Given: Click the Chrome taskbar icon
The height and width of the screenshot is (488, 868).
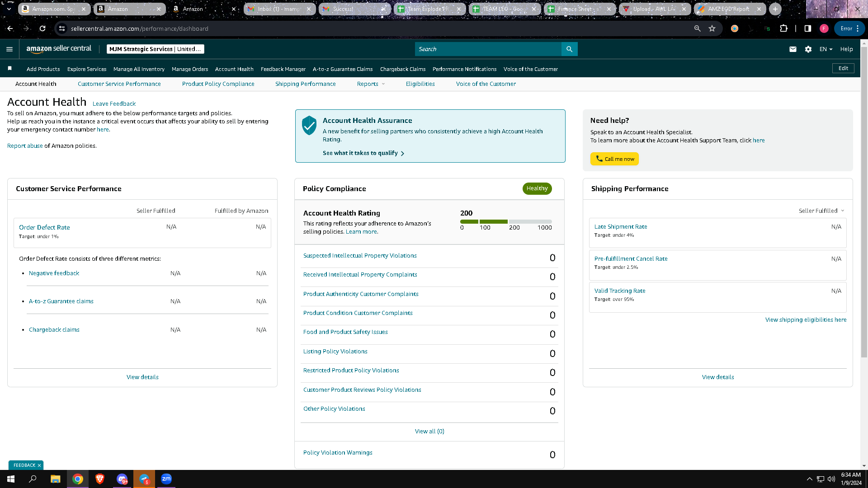Looking at the screenshot, I should click(x=78, y=479).
